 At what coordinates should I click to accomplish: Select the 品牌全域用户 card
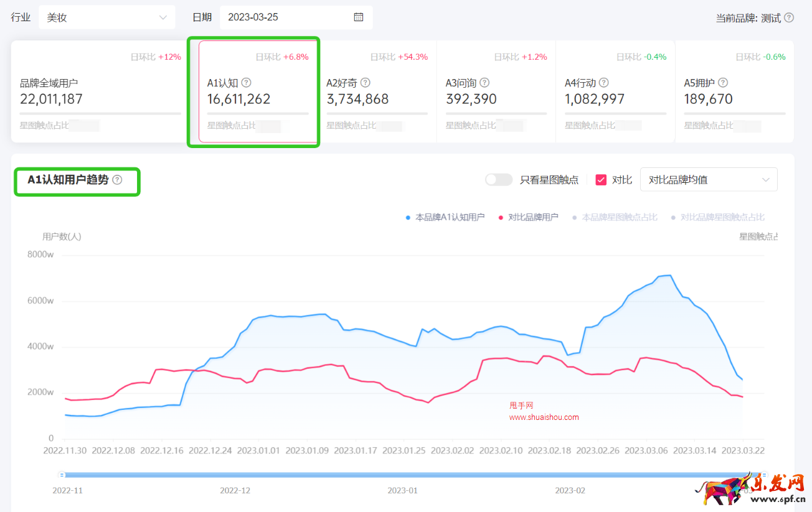[100, 91]
